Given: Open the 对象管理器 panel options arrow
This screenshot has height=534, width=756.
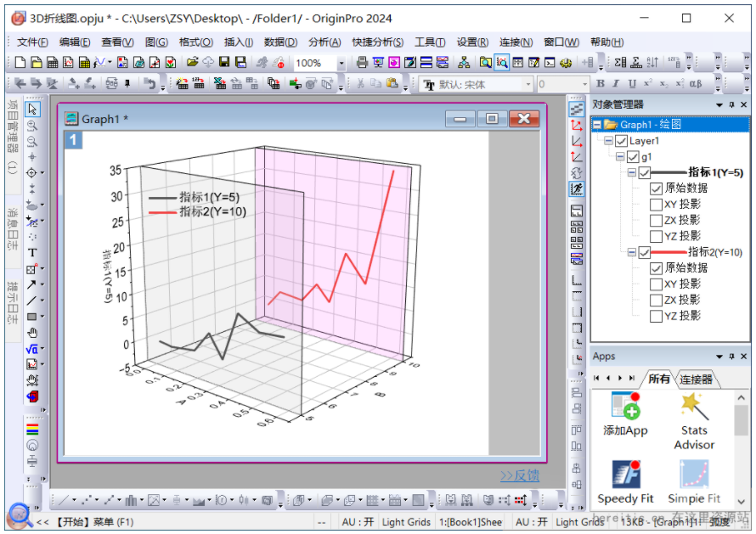Looking at the screenshot, I should (719, 104).
